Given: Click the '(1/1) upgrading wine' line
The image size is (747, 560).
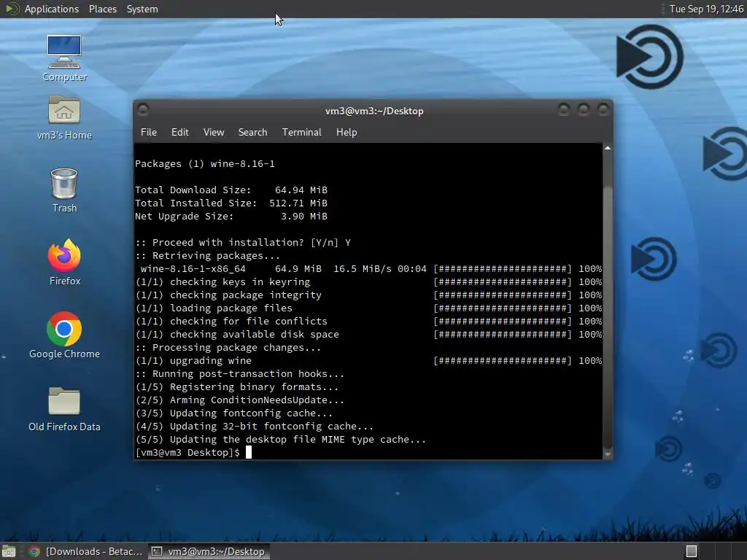Looking at the screenshot, I should click(368, 360).
